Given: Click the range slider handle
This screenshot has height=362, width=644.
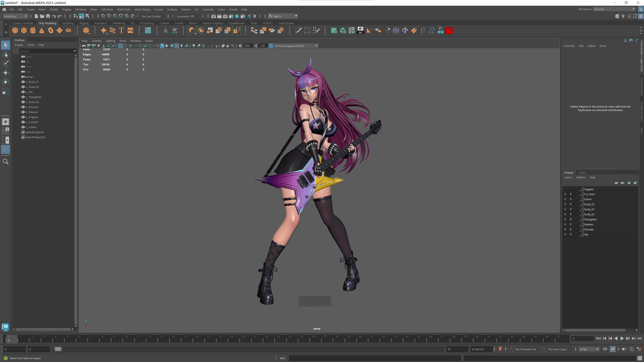Looking at the screenshot, I should pyautogui.click(x=58, y=349).
